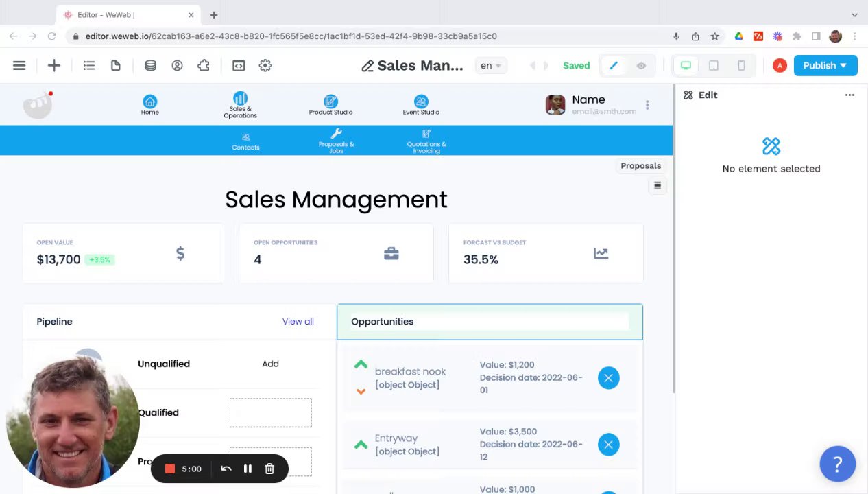Open the Edit panel three-dot menu

(850, 95)
